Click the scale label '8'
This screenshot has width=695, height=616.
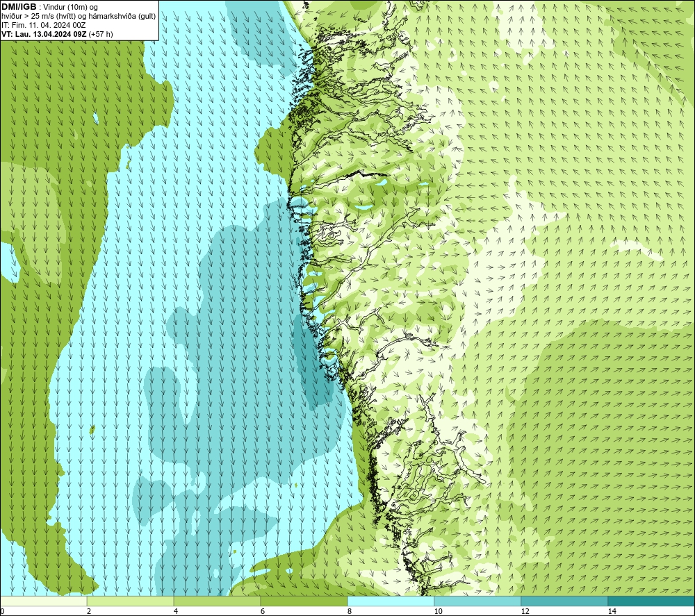pos(350,611)
